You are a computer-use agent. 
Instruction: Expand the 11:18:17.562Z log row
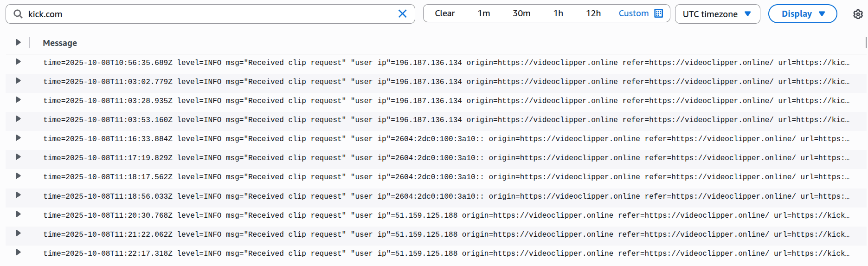pyautogui.click(x=18, y=176)
